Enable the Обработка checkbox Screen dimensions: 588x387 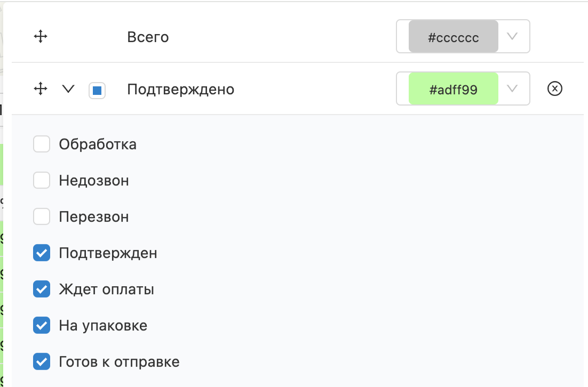pos(42,144)
